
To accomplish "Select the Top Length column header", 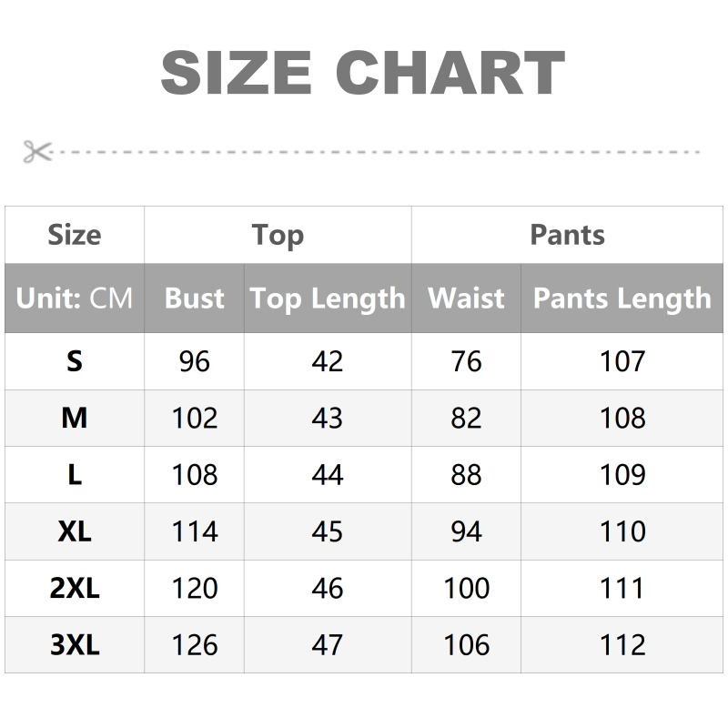I will [328, 298].
